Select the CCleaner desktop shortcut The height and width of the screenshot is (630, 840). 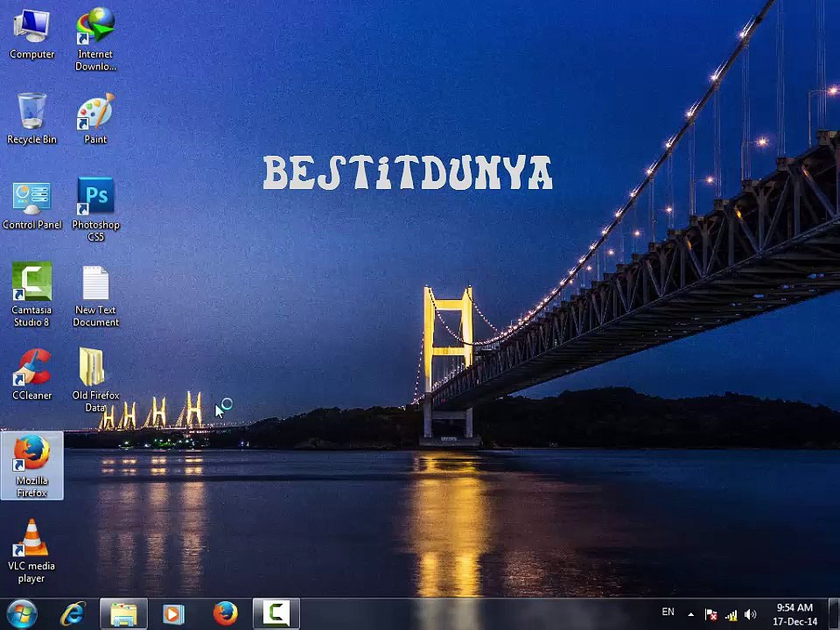coord(31,374)
